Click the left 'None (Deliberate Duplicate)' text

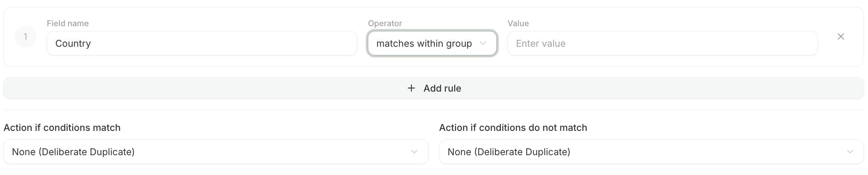pos(73,152)
